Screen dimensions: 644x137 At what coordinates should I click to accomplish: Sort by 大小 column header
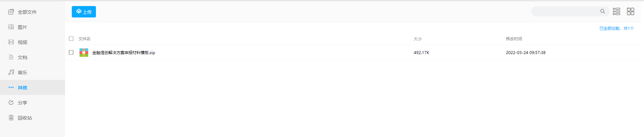point(418,39)
